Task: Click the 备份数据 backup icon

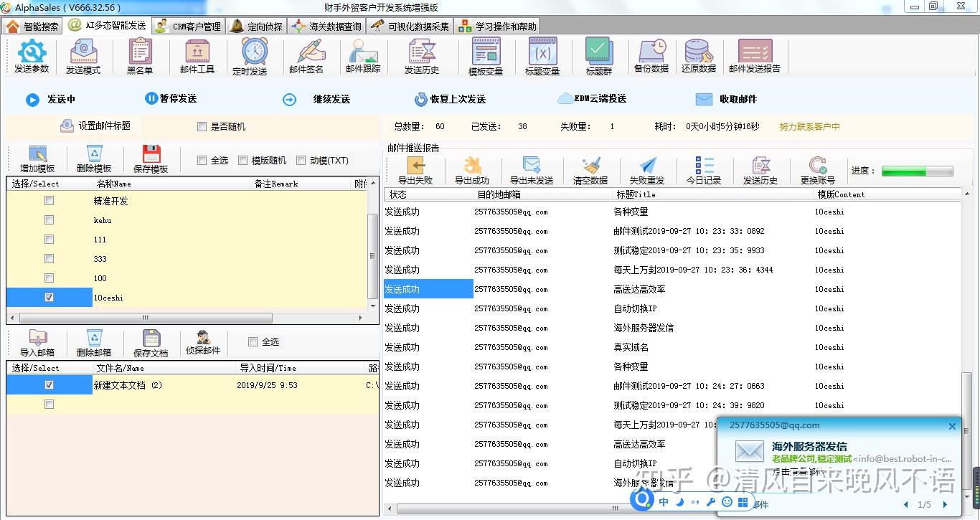Action: click(x=651, y=52)
